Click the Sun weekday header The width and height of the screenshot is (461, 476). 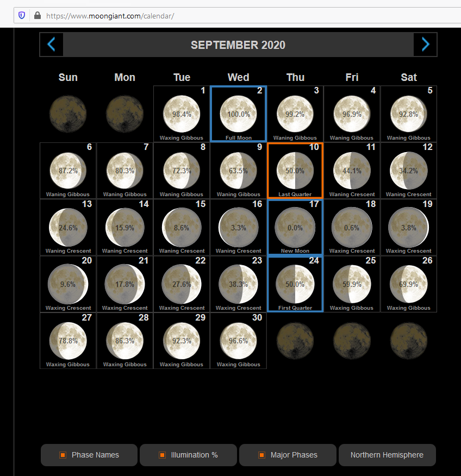coord(68,77)
